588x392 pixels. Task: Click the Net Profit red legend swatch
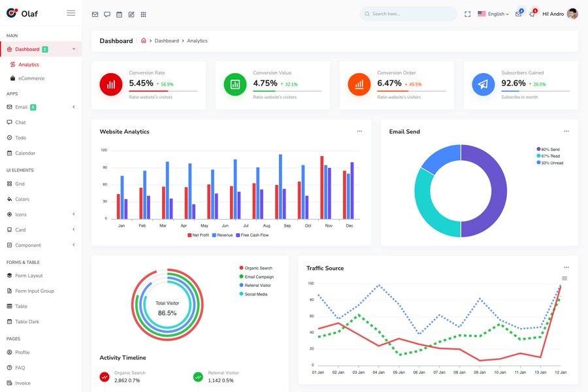point(189,234)
